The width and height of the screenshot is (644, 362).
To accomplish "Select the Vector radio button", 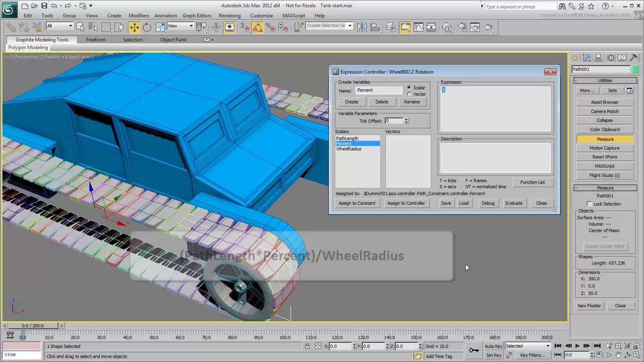I will click(x=409, y=94).
